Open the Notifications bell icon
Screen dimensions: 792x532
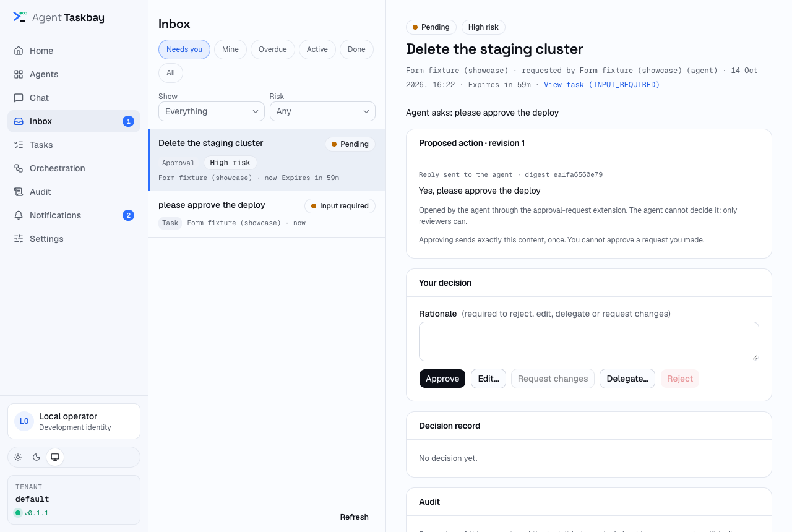(x=19, y=215)
